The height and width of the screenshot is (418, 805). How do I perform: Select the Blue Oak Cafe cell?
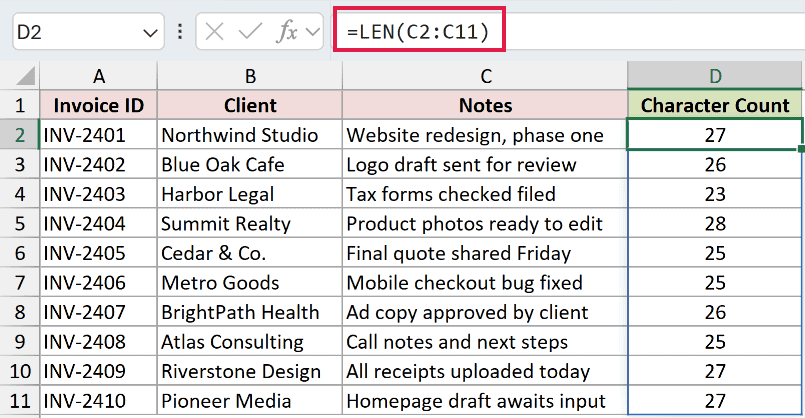pos(250,164)
